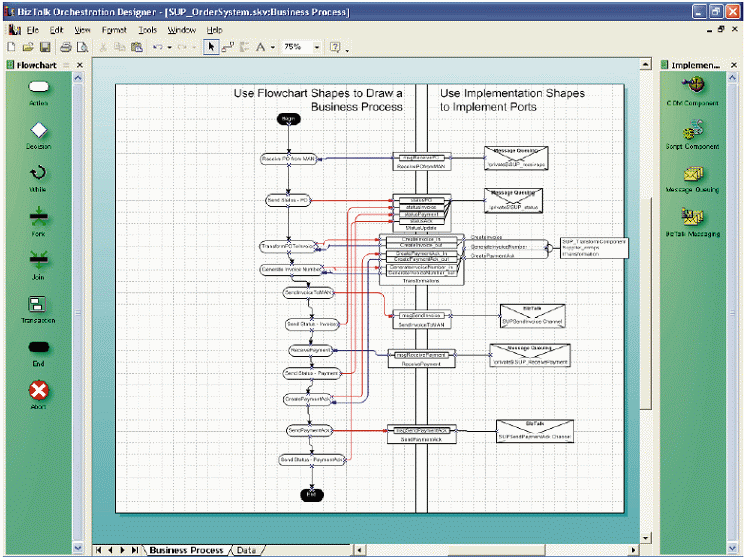Select the CreatePaymentAck action shape
This screenshot has height=557, width=744.
[x=308, y=399]
